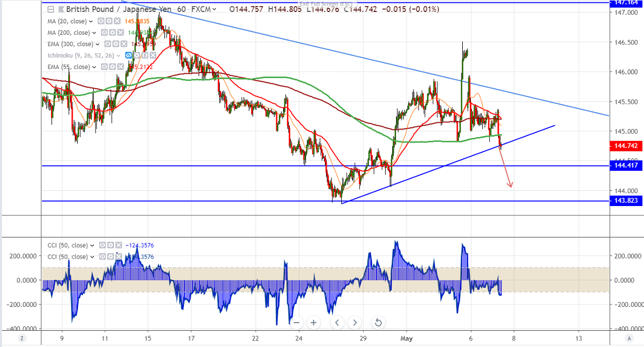Click the MA 20 value 145.0835

(x=137, y=21)
